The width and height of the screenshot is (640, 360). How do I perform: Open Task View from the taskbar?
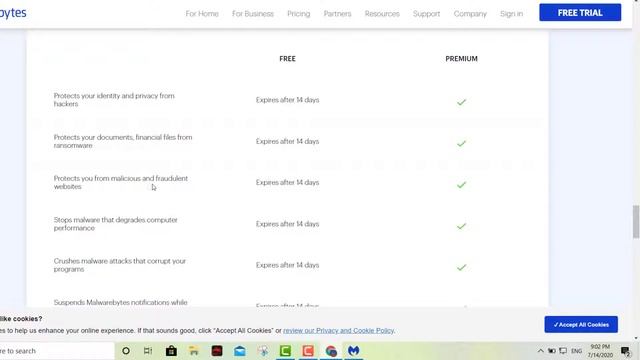(148, 351)
